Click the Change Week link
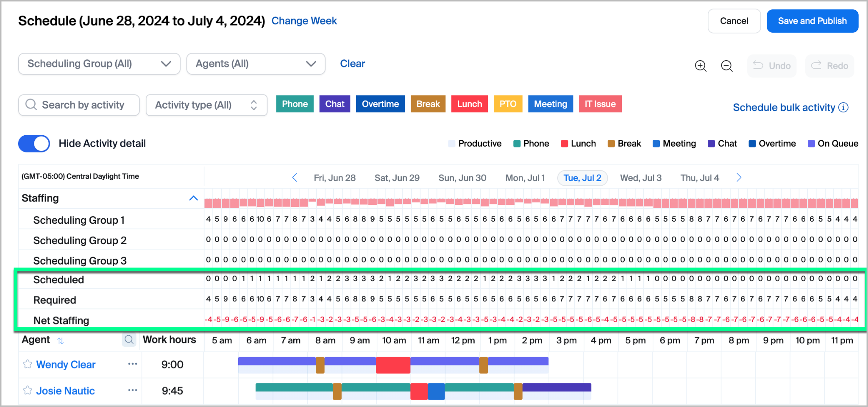 click(304, 21)
